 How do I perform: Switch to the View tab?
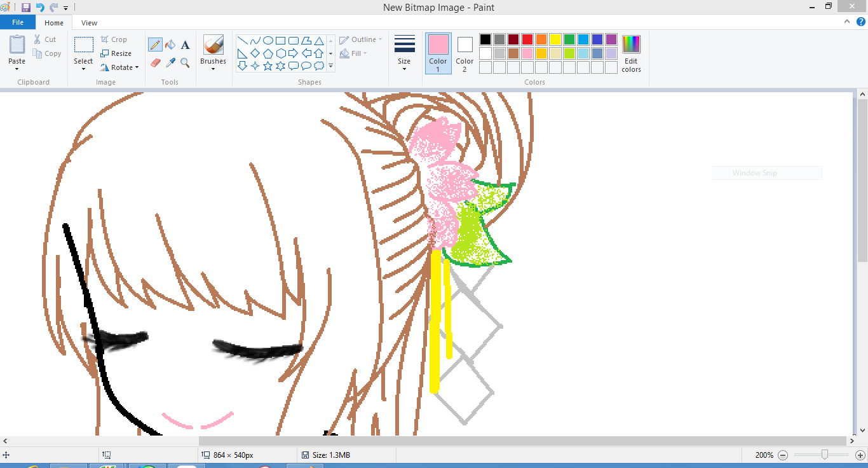[x=90, y=23]
